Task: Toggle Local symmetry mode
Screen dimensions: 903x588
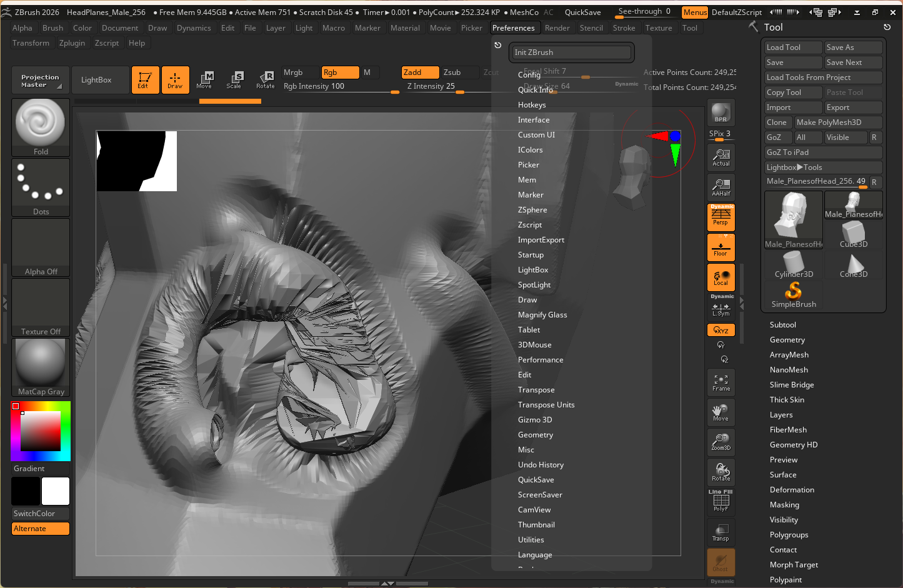Action: click(721, 277)
